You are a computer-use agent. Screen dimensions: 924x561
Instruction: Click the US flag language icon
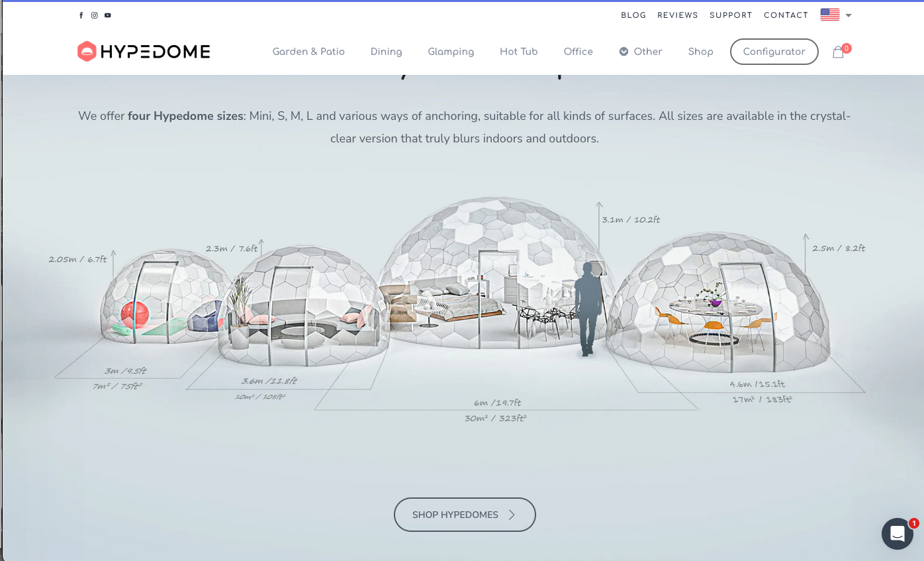click(x=830, y=15)
